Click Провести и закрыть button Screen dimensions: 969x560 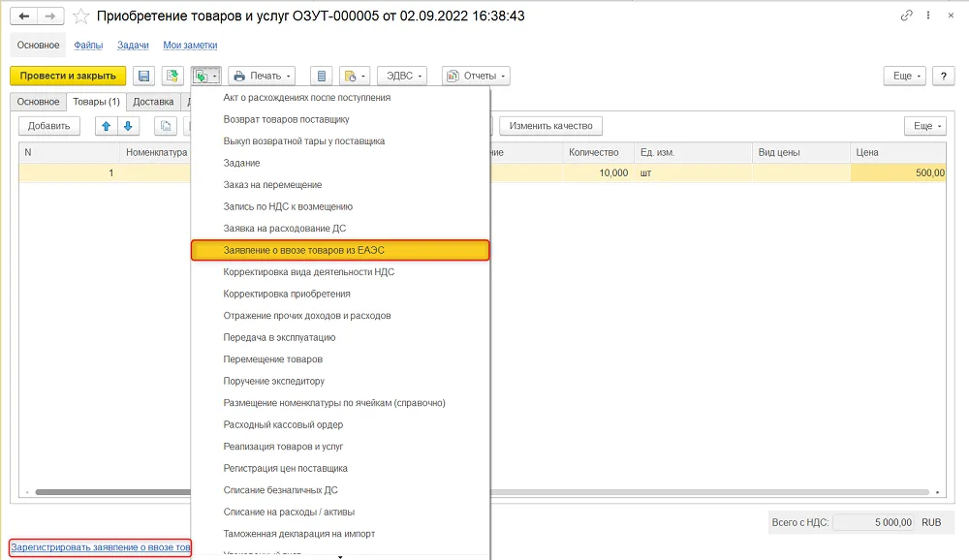(68, 76)
